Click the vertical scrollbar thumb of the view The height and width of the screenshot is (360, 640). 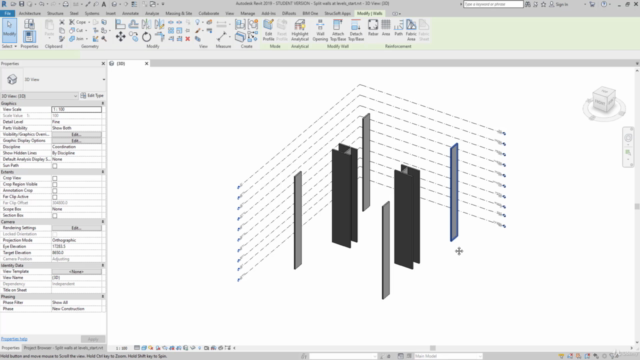[637, 207]
